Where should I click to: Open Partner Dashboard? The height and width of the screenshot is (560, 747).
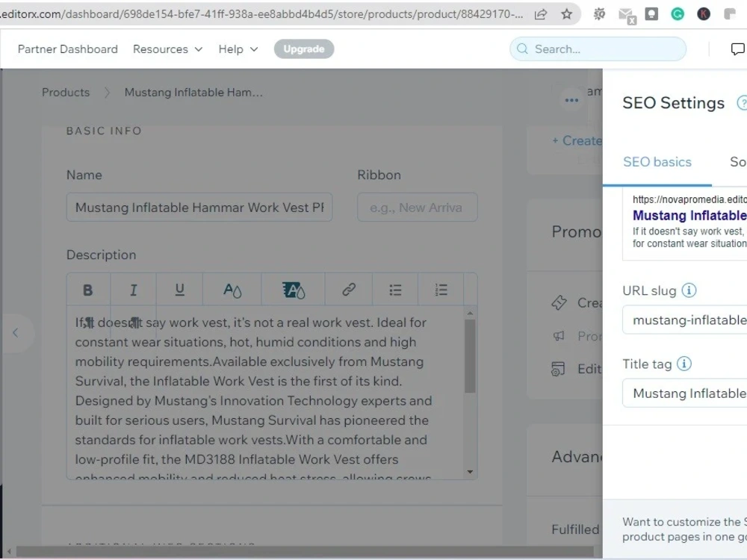point(68,49)
